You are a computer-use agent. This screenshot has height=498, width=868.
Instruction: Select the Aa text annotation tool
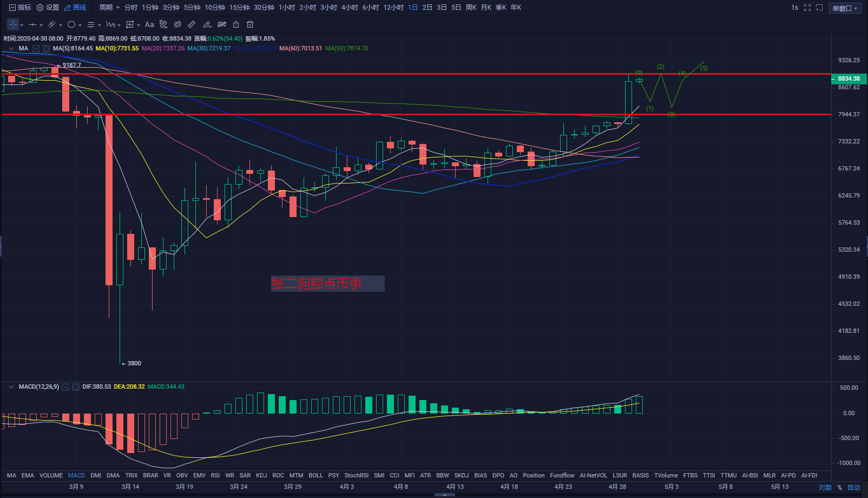click(149, 24)
